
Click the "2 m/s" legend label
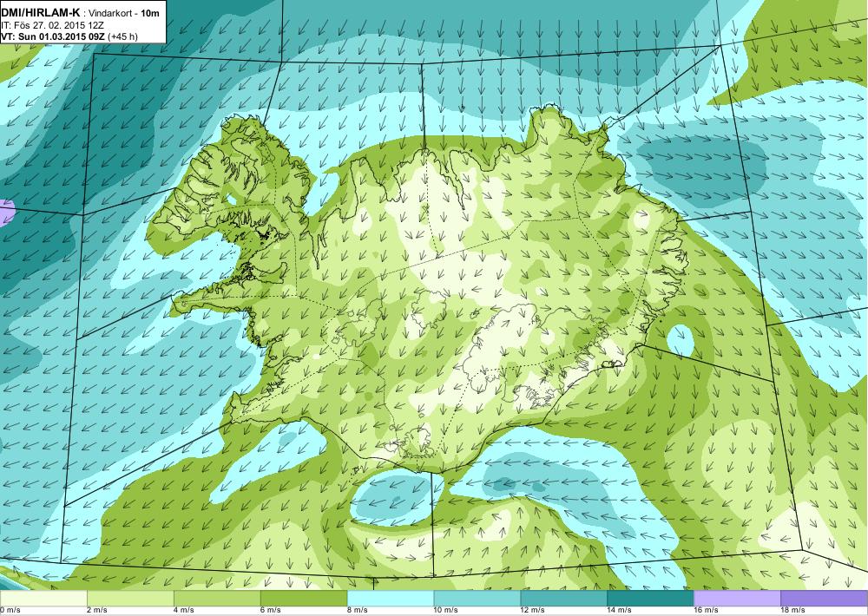coord(97,610)
